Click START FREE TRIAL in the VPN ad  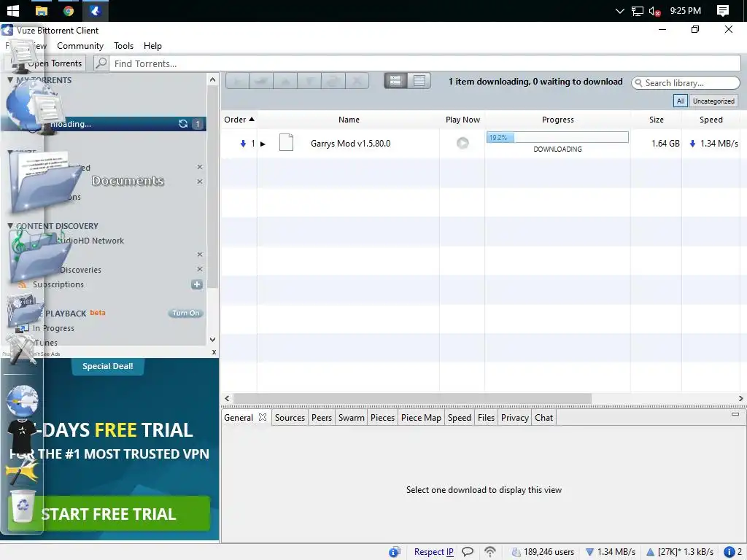coord(109,514)
